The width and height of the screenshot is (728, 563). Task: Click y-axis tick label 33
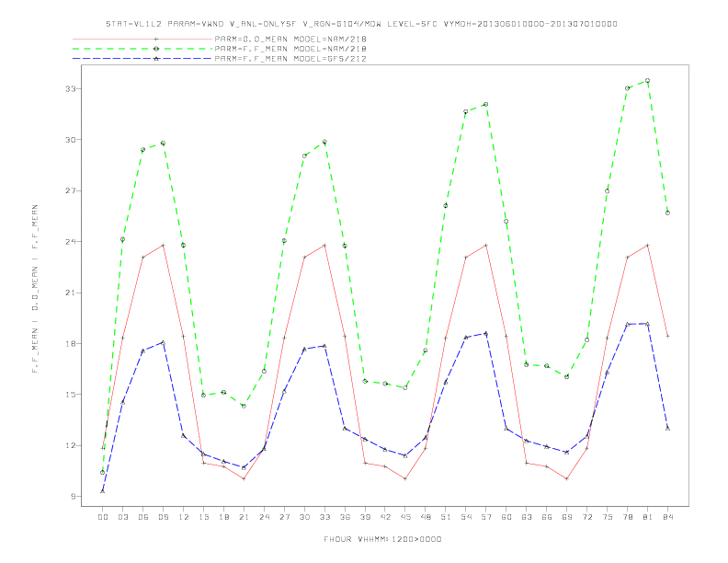pos(71,88)
